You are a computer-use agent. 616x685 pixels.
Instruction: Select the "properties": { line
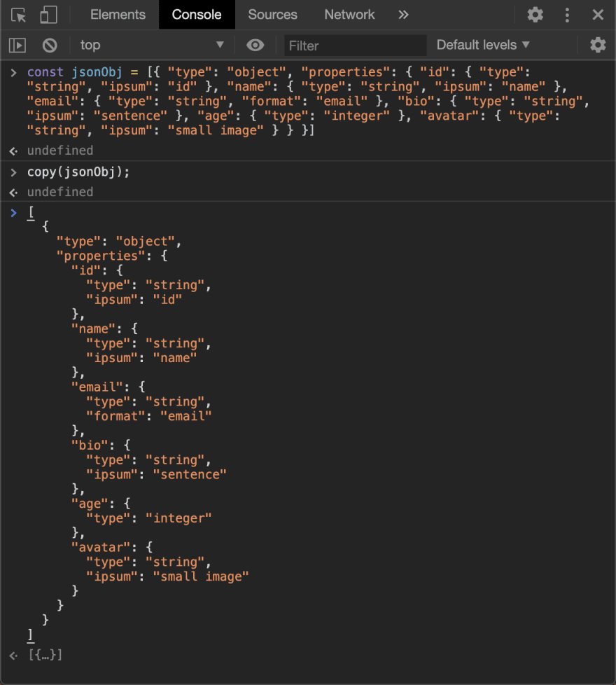tap(112, 256)
